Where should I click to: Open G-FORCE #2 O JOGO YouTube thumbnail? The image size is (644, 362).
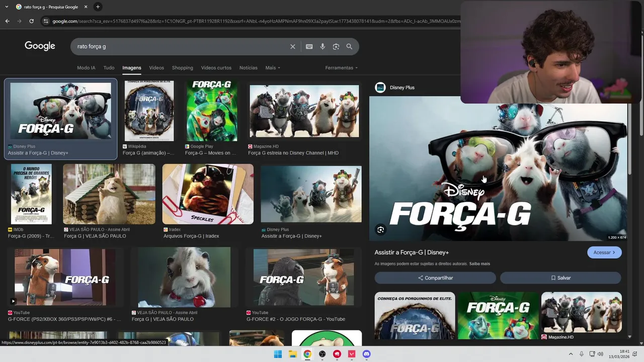[x=303, y=277]
